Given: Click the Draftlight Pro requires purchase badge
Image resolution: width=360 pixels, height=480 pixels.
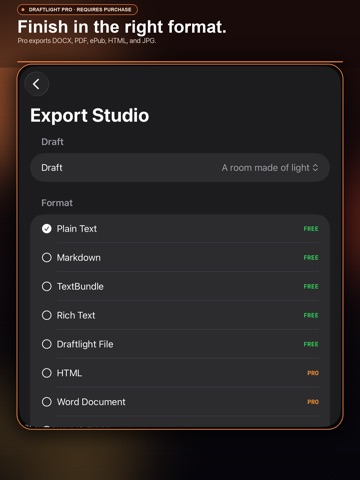Looking at the screenshot, I should pyautogui.click(x=77, y=10).
